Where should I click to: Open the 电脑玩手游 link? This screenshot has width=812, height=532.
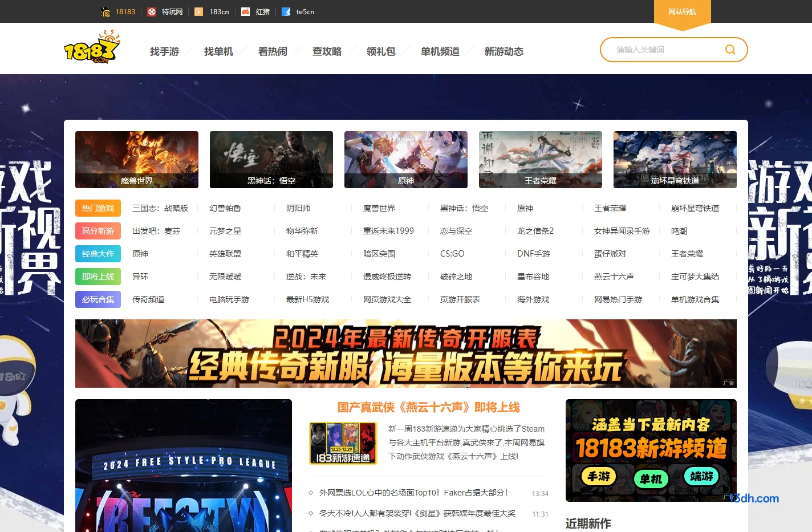[x=229, y=299]
